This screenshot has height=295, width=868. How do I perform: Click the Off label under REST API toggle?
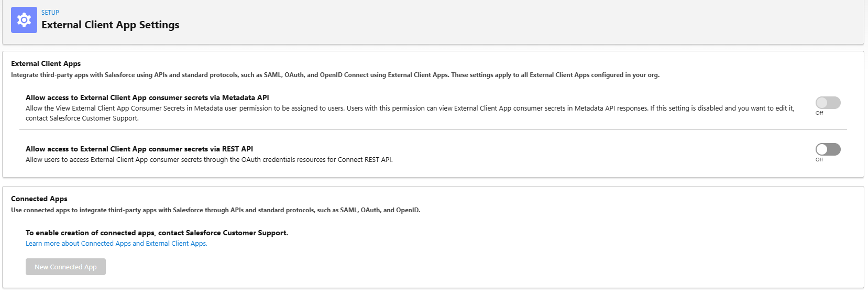pos(819,160)
